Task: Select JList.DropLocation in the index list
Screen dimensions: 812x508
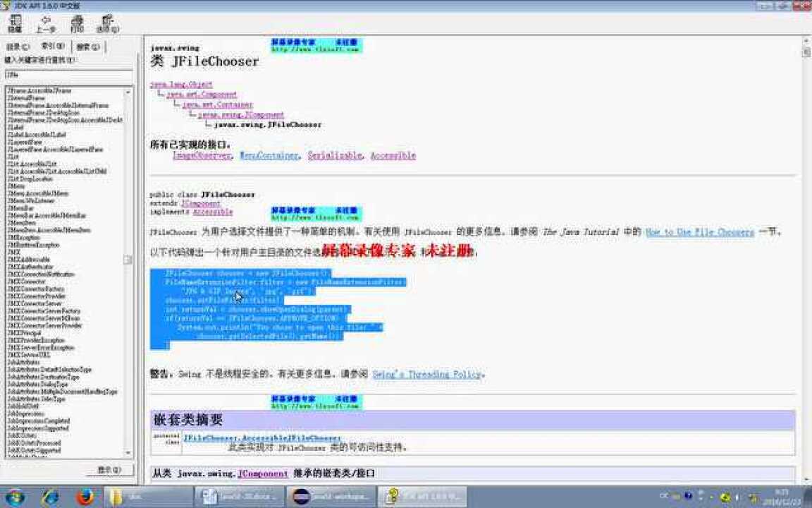Action: [x=30, y=179]
